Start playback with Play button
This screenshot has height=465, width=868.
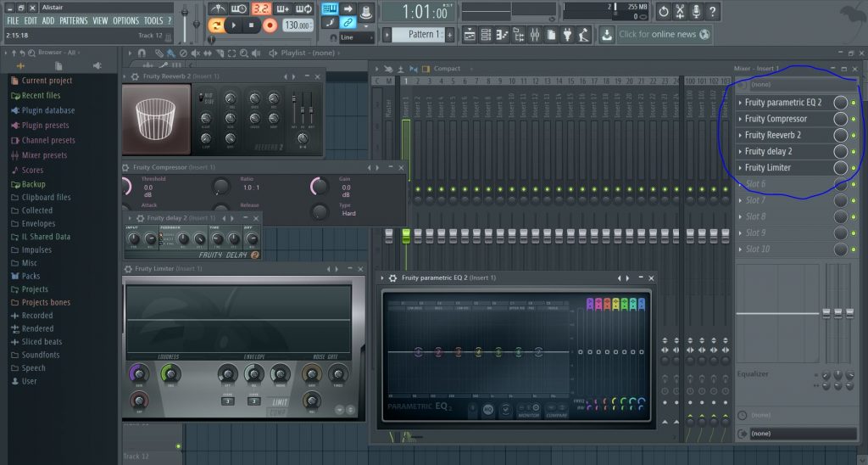pyautogui.click(x=234, y=25)
